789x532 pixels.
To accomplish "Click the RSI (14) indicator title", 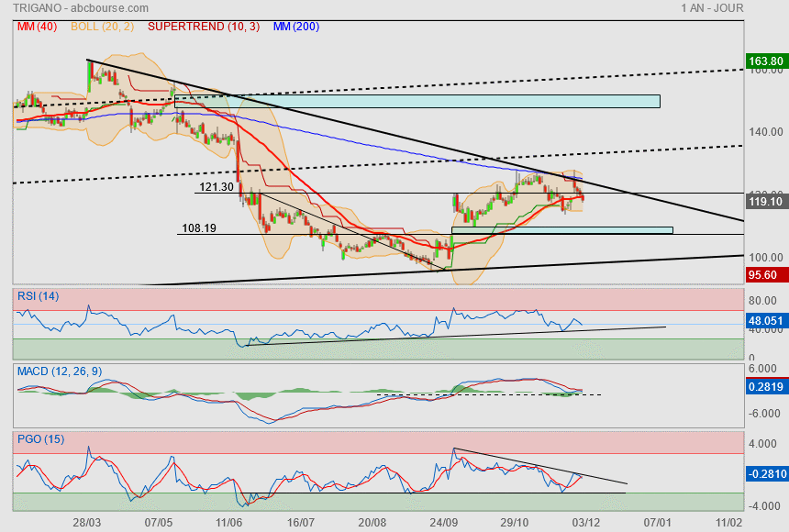I will pyautogui.click(x=39, y=296).
